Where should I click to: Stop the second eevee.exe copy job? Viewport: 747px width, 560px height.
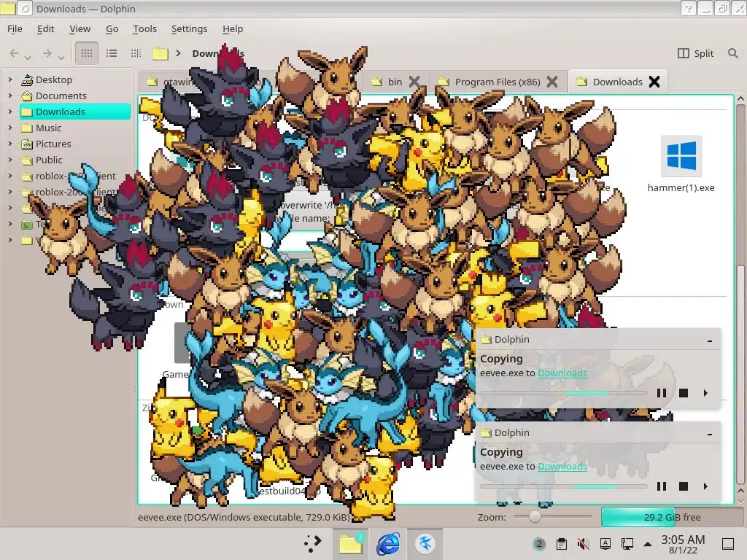click(x=683, y=486)
